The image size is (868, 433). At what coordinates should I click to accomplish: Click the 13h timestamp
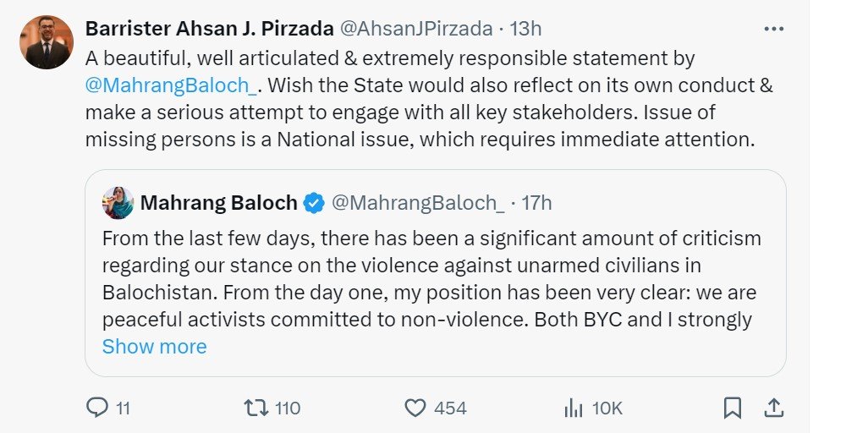[525, 29]
